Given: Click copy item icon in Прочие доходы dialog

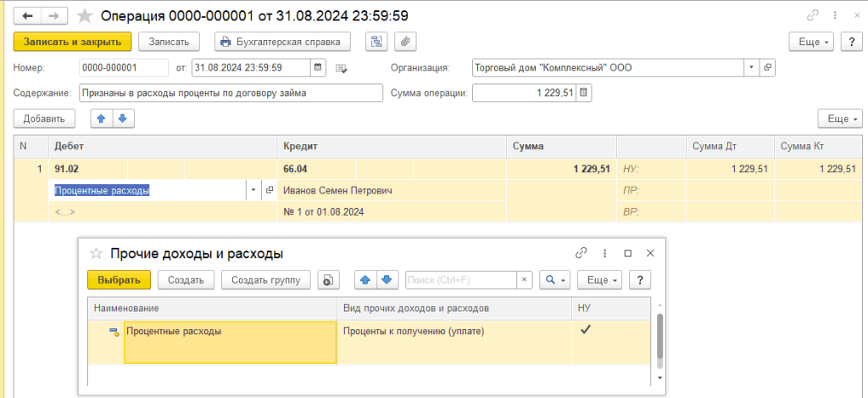Looking at the screenshot, I should pyautogui.click(x=326, y=280).
